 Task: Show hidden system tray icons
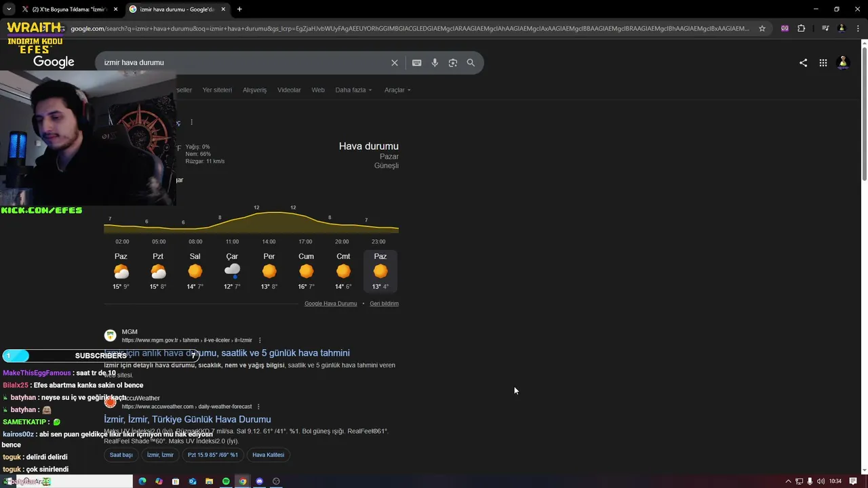pyautogui.click(x=788, y=481)
